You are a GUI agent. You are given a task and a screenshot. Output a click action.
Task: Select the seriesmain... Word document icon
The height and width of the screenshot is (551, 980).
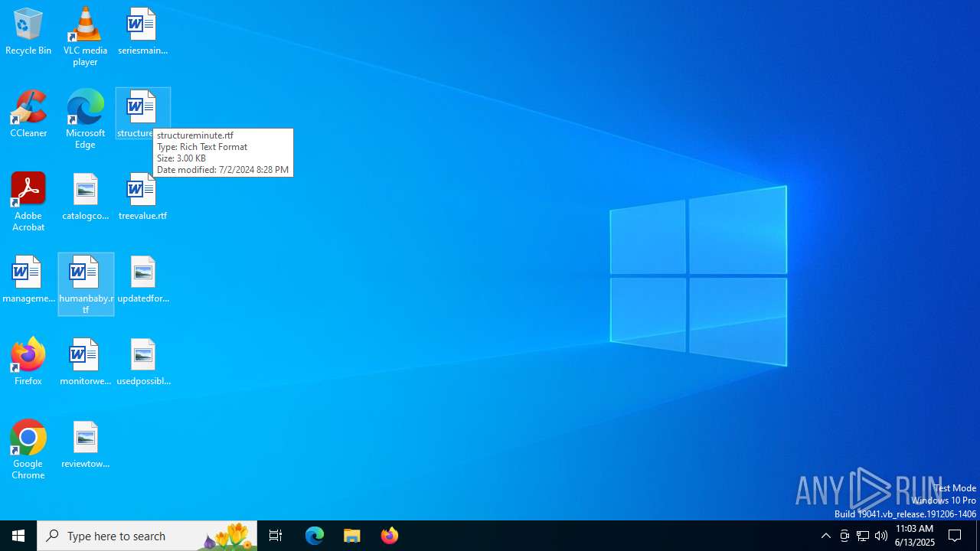[x=142, y=31]
